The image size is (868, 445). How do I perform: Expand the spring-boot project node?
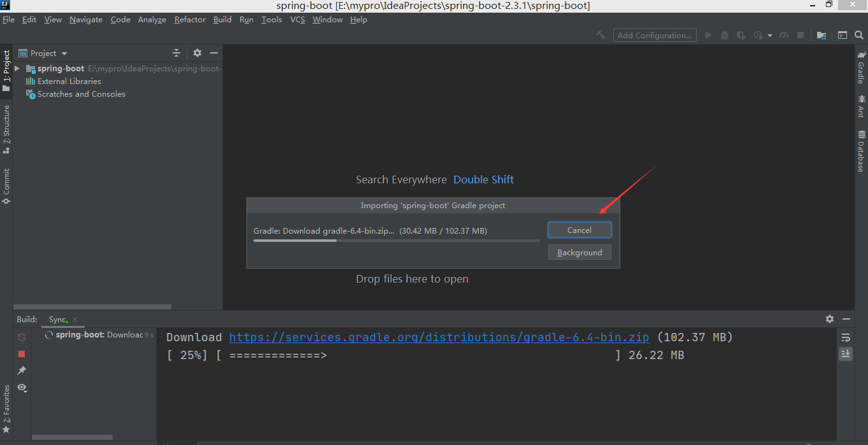[17, 68]
